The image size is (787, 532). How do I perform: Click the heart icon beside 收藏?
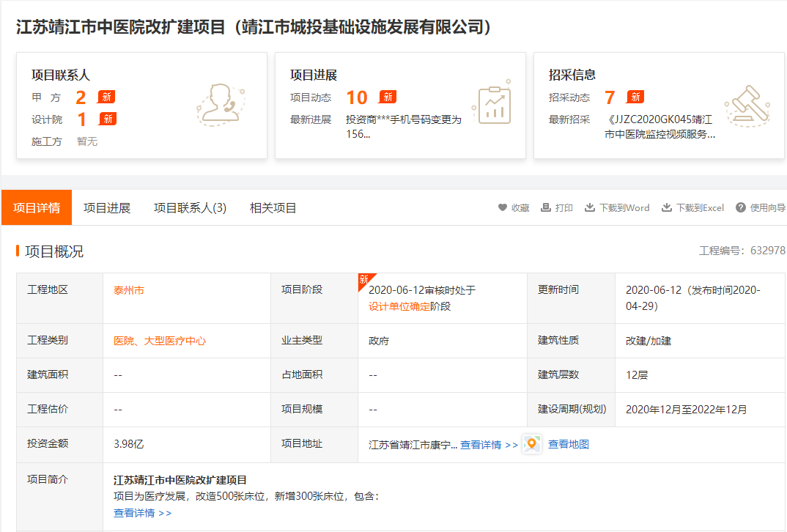[503, 207]
